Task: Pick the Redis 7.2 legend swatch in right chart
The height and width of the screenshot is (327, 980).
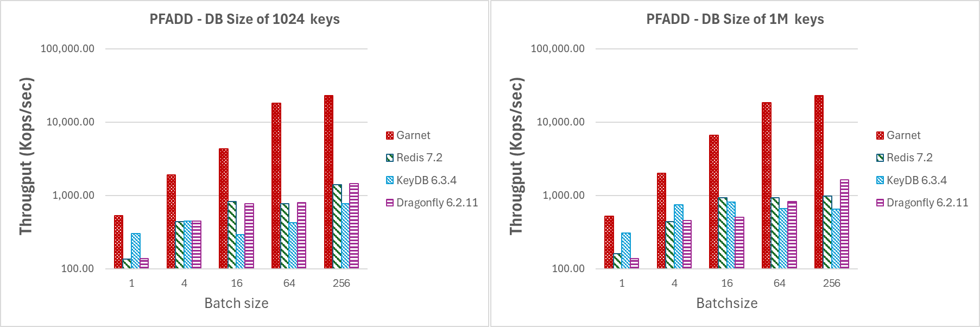Action: coord(880,158)
